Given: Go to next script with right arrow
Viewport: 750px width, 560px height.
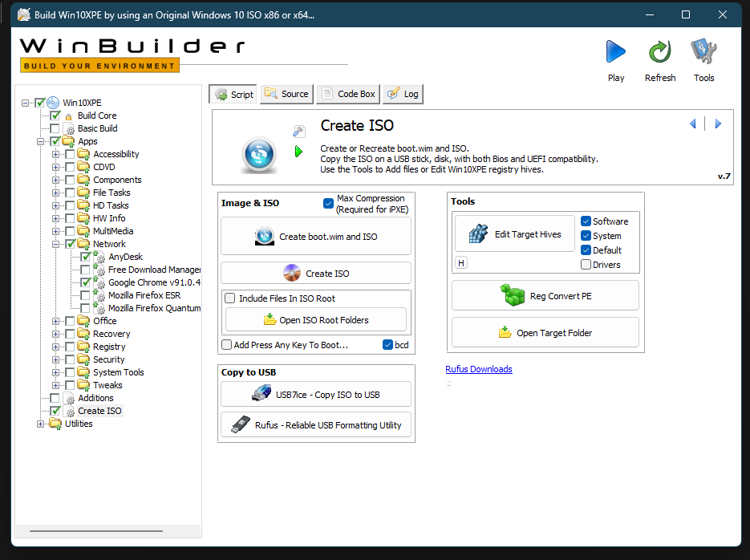Looking at the screenshot, I should click(718, 124).
